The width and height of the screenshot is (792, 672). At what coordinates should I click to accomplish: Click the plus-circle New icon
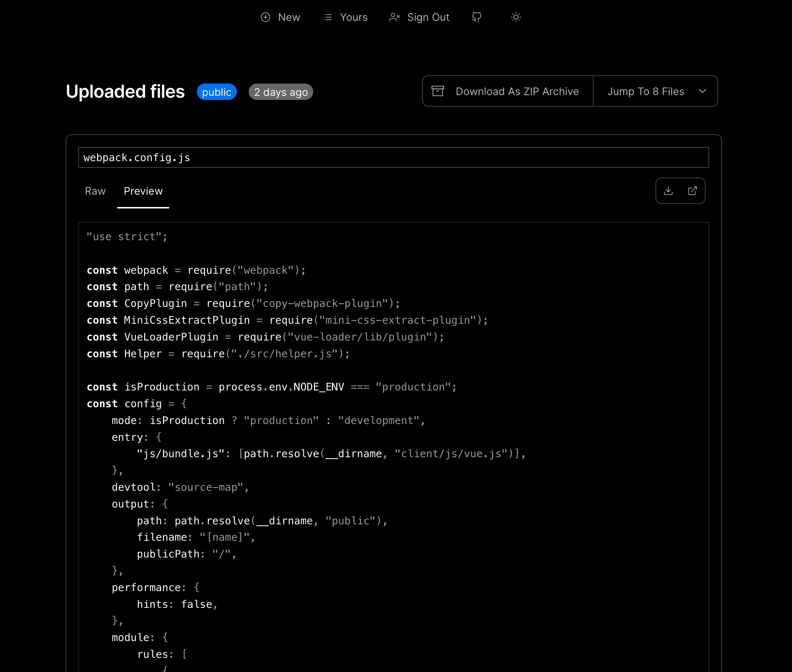click(265, 17)
